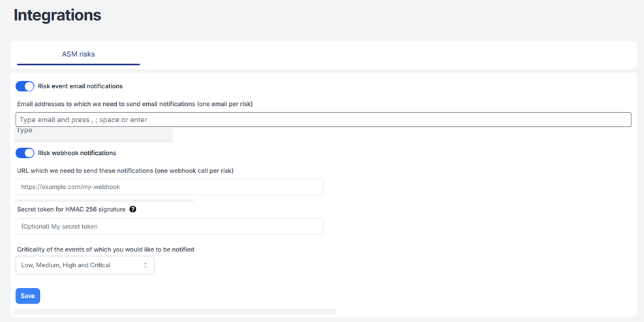644x322 pixels.
Task: Focus the email addresses input field
Action: coord(323,120)
